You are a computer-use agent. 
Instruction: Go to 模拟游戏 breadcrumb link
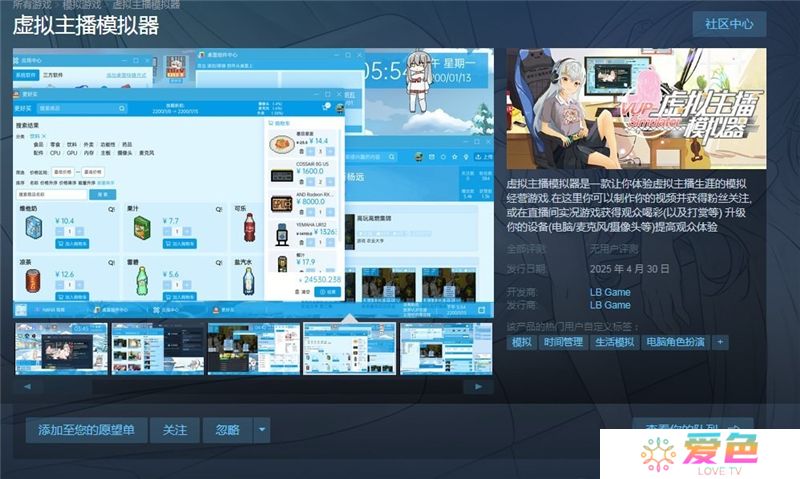tap(83, 5)
